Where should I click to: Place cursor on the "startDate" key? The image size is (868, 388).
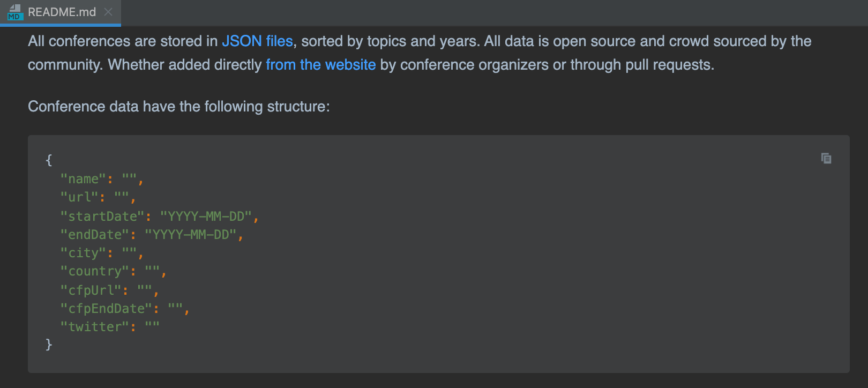click(102, 217)
